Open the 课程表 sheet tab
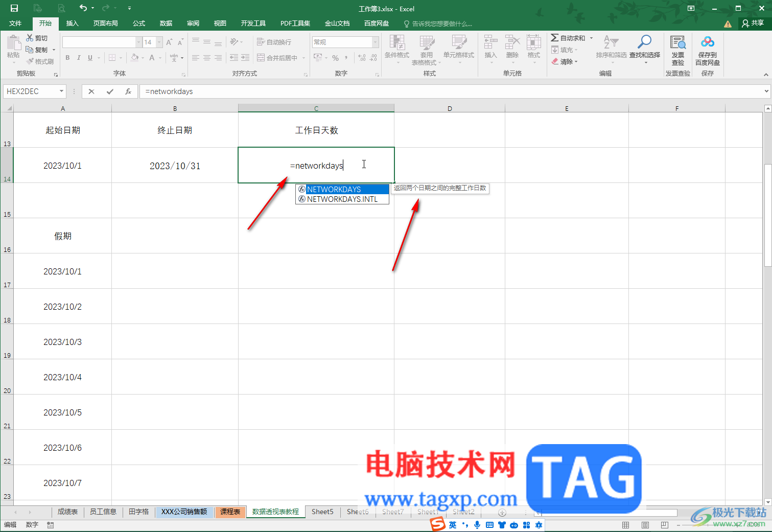Image resolution: width=772 pixels, height=532 pixels. (x=230, y=512)
